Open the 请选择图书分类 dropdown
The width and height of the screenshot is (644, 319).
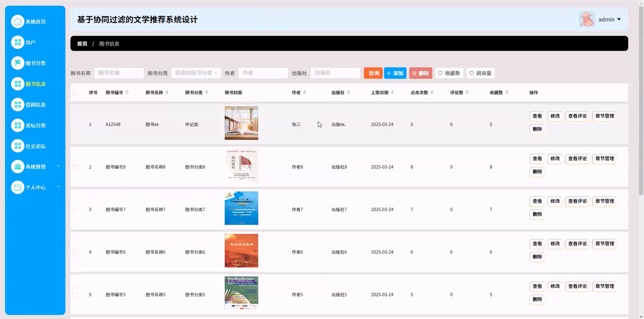click(x=196, y=73)
